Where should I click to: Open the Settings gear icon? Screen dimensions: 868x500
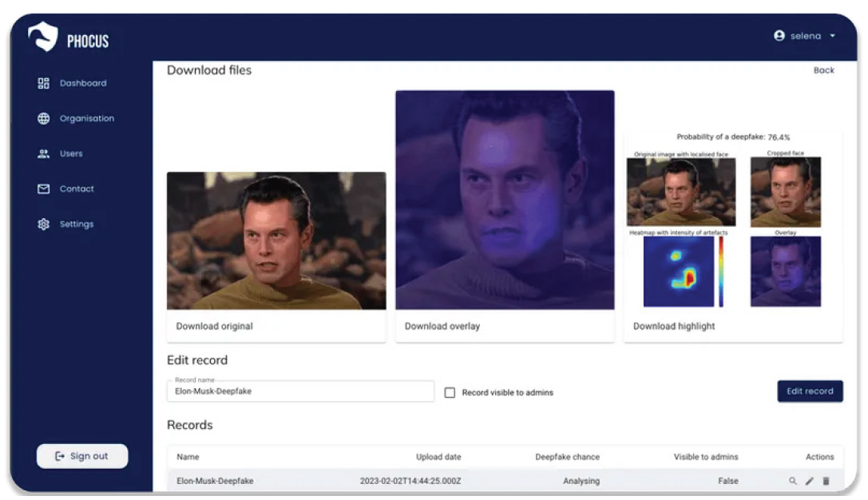(x=43, y=224)
